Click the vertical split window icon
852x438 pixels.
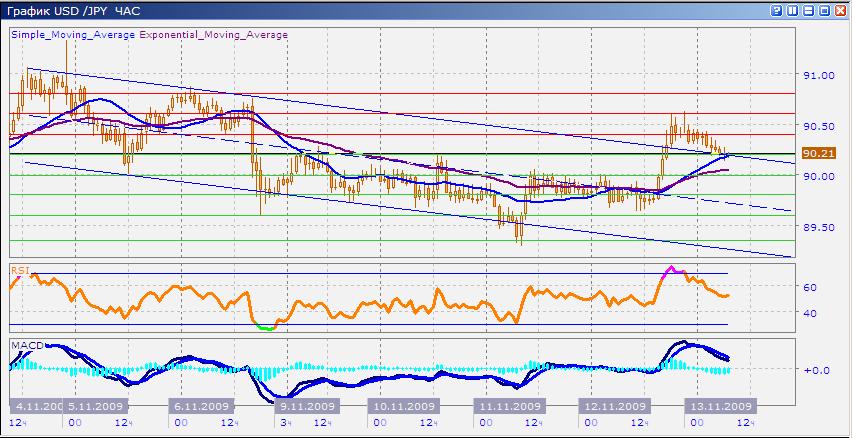point(793,11)
